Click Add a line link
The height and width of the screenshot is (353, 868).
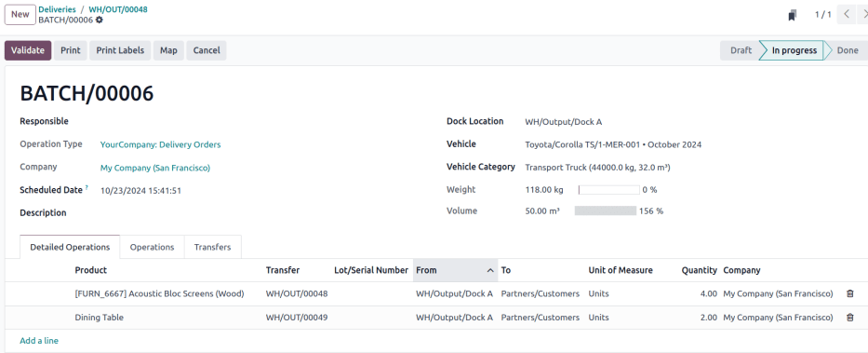39,341
